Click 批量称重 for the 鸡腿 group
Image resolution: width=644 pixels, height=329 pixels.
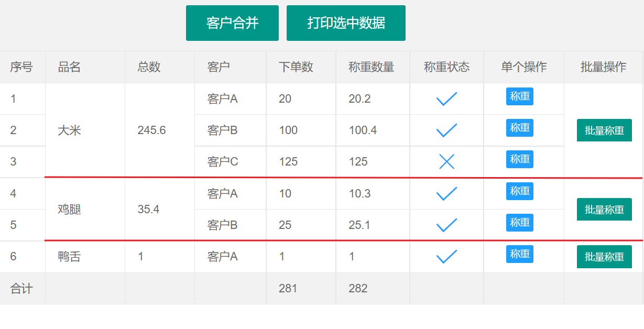coord(604,210)
